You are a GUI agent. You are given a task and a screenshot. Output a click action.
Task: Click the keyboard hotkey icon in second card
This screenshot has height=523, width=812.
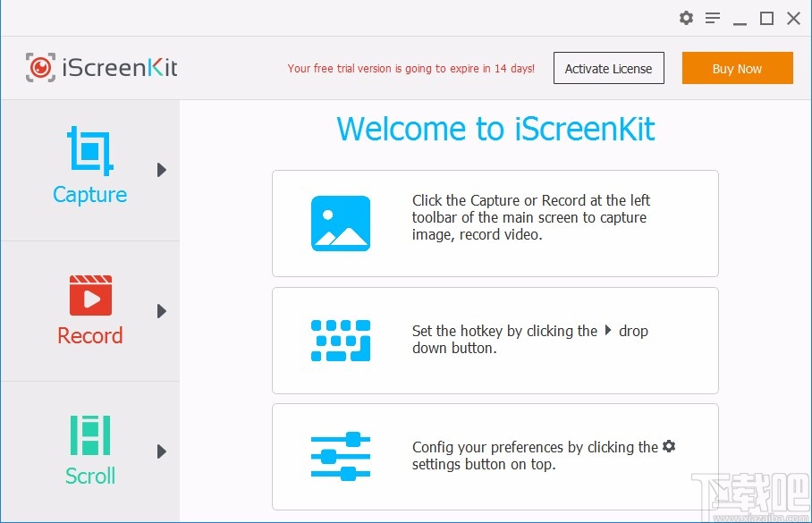[341, 341]
